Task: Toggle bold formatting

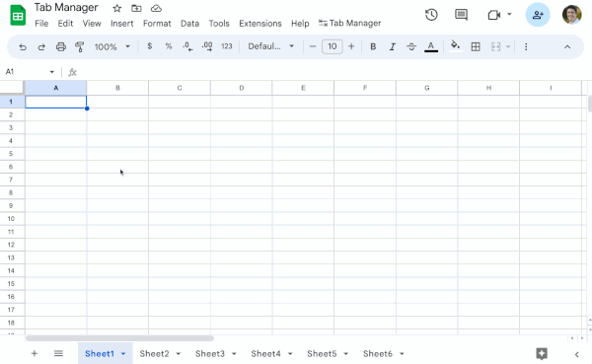Action: (x=373, y=46)
